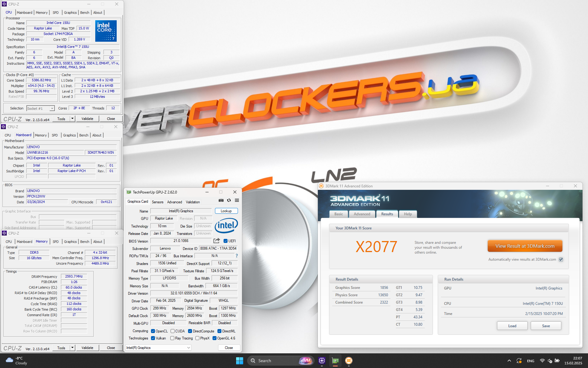Click the volume tray icon
This screenshot has height=368, width=588.
[x=550, y=361]
